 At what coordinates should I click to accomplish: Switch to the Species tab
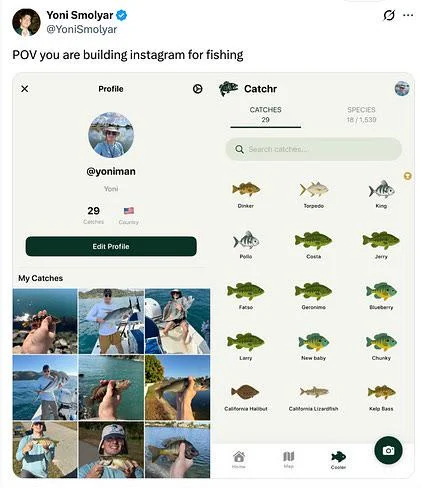361,115
